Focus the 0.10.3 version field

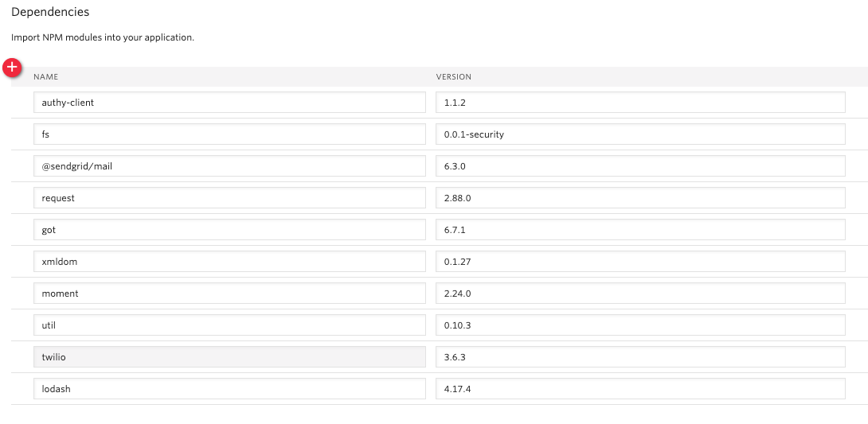[x=640, y=325]
